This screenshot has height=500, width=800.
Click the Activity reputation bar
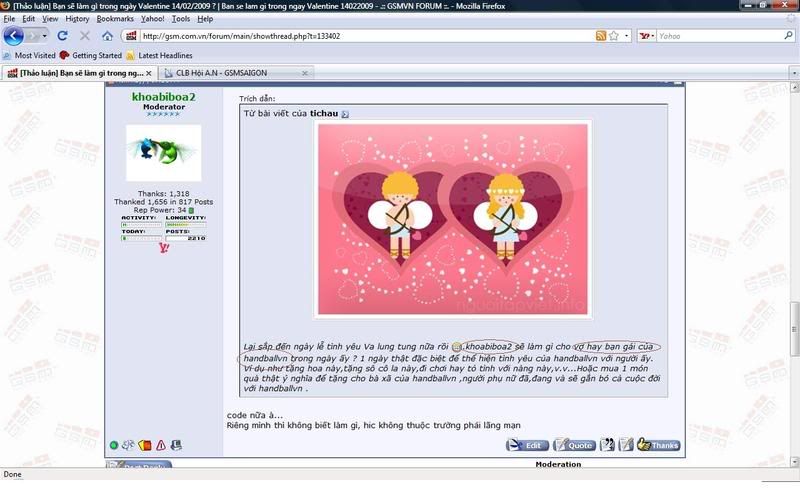click(141, 224)
